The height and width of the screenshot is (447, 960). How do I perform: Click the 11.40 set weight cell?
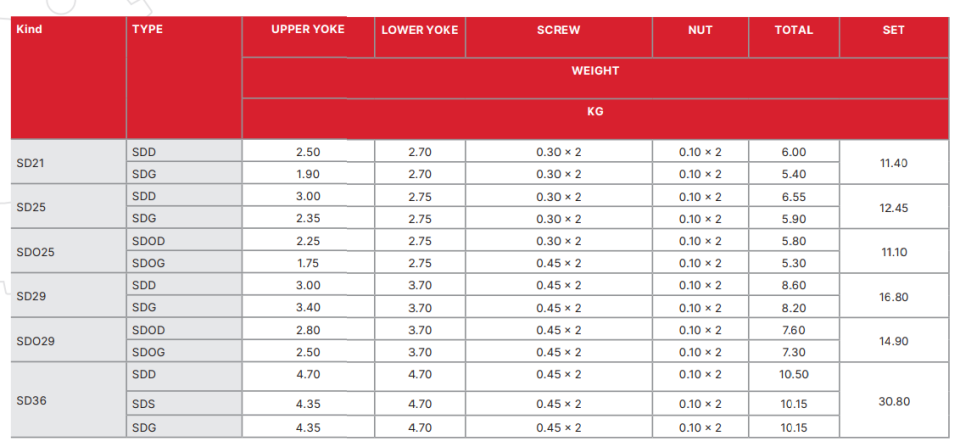point(893,163)
